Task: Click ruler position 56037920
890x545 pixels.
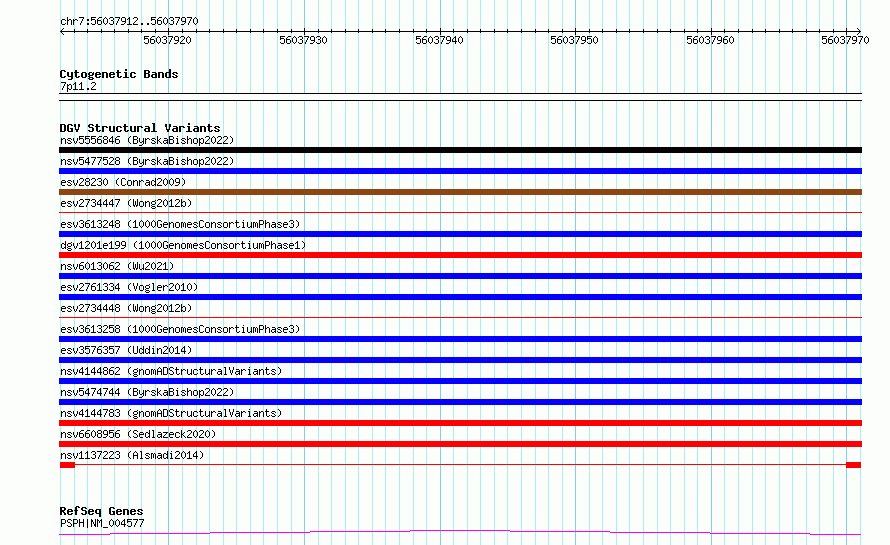Action: (x=167, y=40)
